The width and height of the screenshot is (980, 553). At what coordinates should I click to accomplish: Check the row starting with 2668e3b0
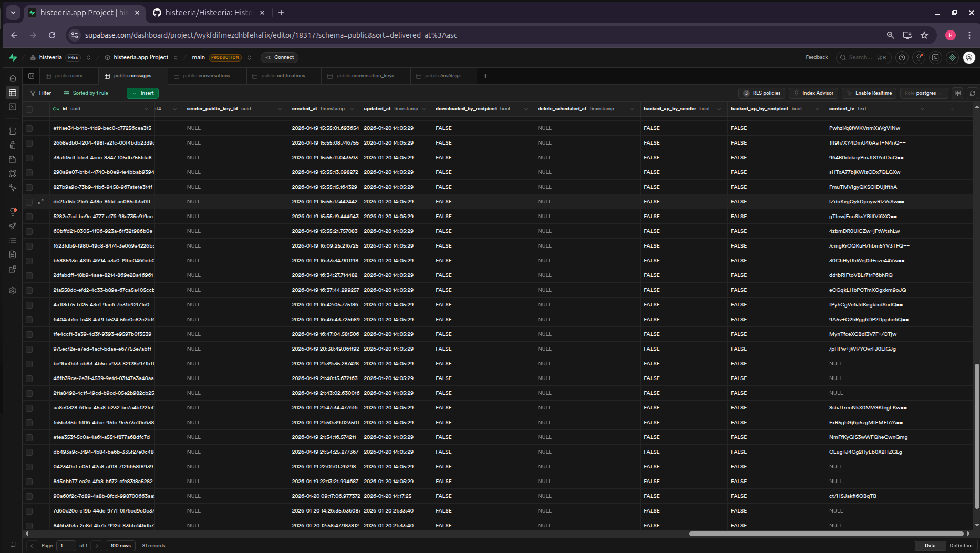point(29,143)
